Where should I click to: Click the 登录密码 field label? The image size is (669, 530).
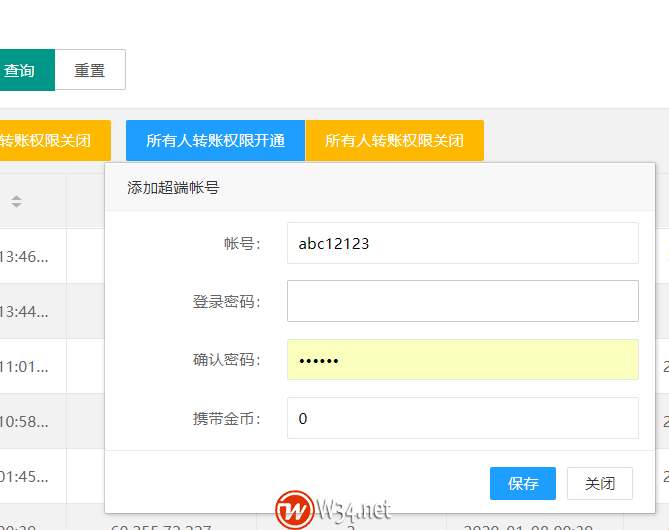tap(226, 302)
